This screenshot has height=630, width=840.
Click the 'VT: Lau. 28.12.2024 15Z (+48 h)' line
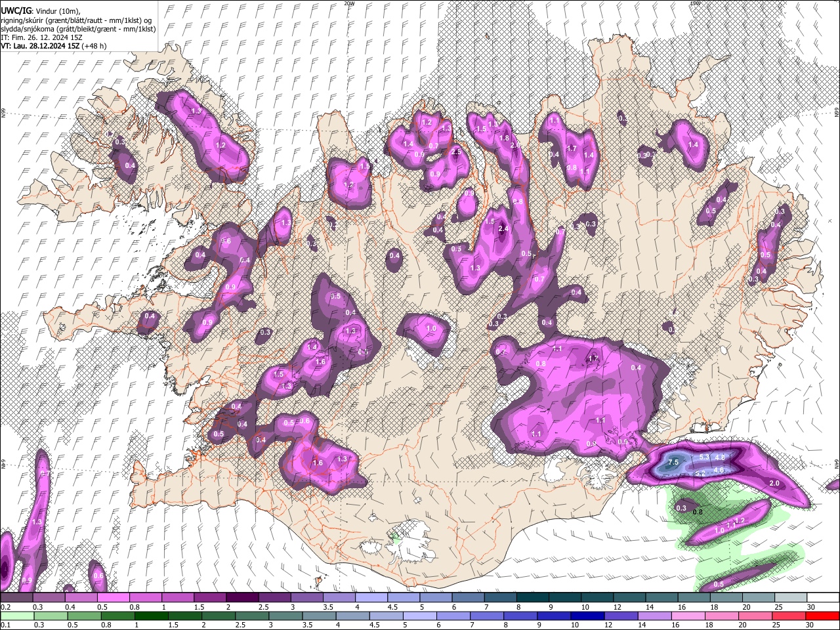[x=54, y=46]
